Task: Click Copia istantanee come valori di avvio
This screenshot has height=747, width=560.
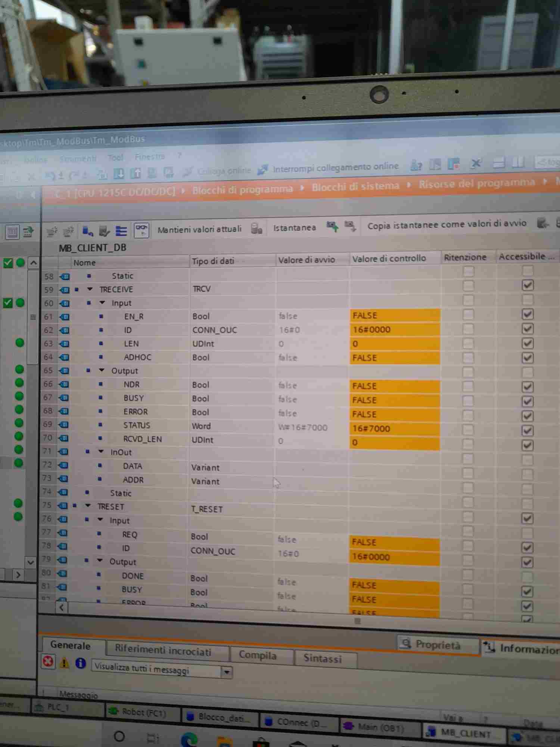Action: pyautogui.click(x=447, y=225)
